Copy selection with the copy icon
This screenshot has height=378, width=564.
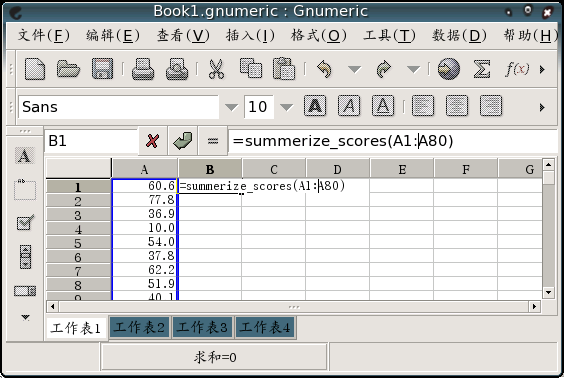[251, 68]
